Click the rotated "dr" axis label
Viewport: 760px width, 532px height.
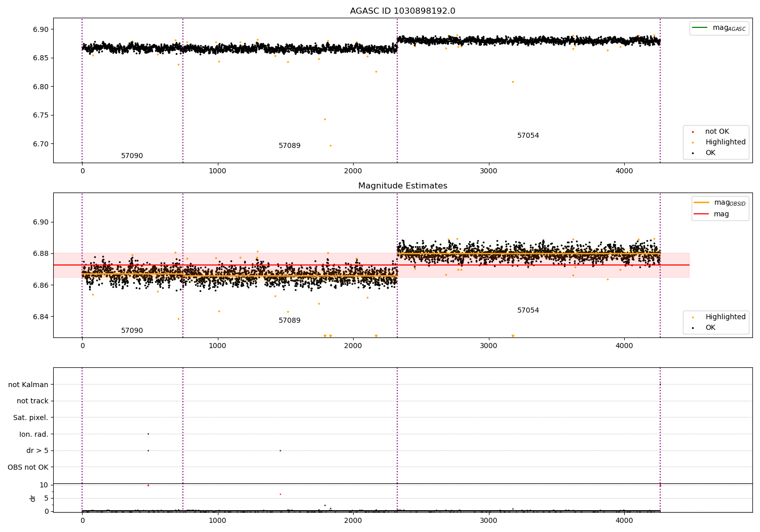(33, 498)
